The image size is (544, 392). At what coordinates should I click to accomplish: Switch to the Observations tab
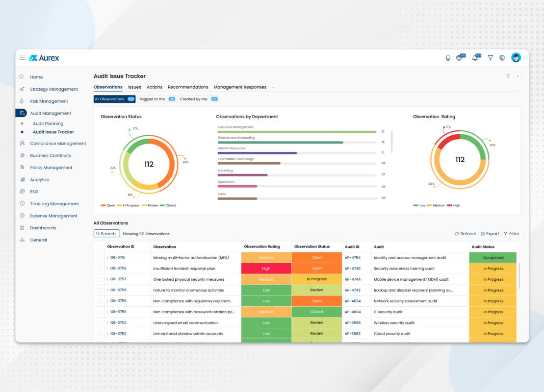tap(108, 87)
